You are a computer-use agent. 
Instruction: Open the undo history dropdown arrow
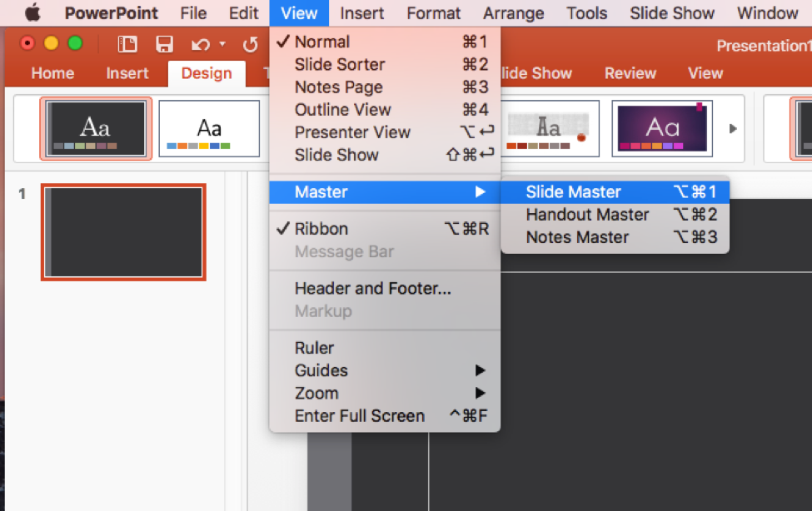[x=222, y=42]
